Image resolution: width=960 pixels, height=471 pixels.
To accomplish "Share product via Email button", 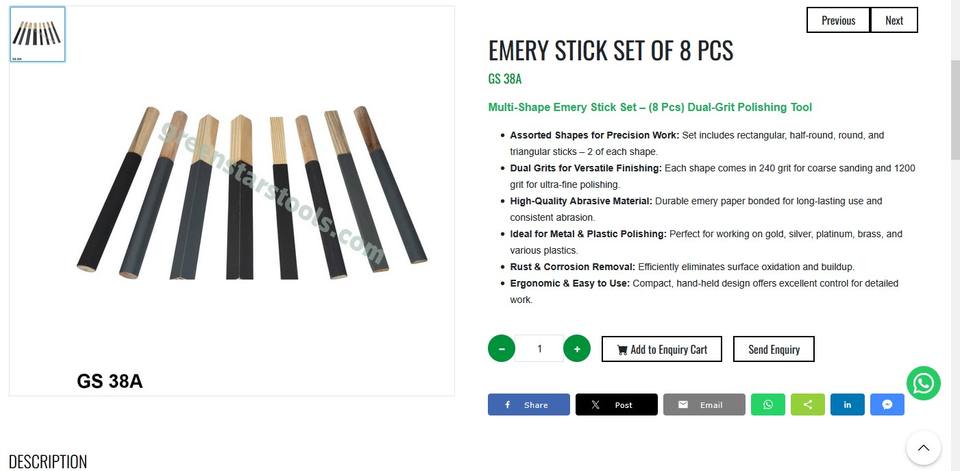I will click(x=704, y=405).
